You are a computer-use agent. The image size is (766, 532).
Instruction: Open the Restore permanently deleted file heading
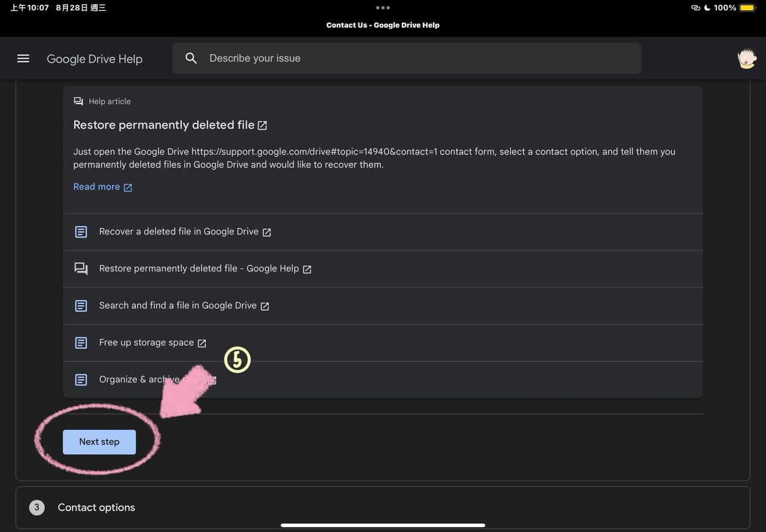164,125
